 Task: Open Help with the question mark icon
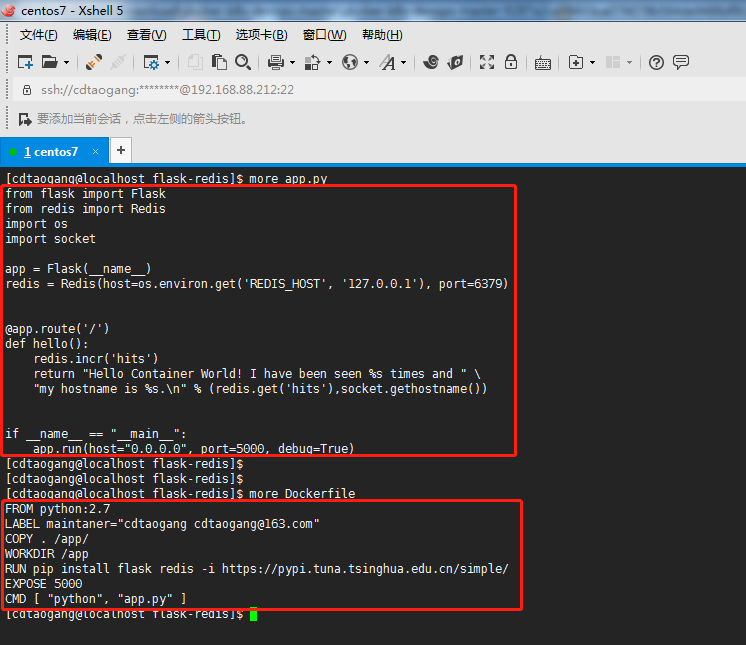coord(656,62)
